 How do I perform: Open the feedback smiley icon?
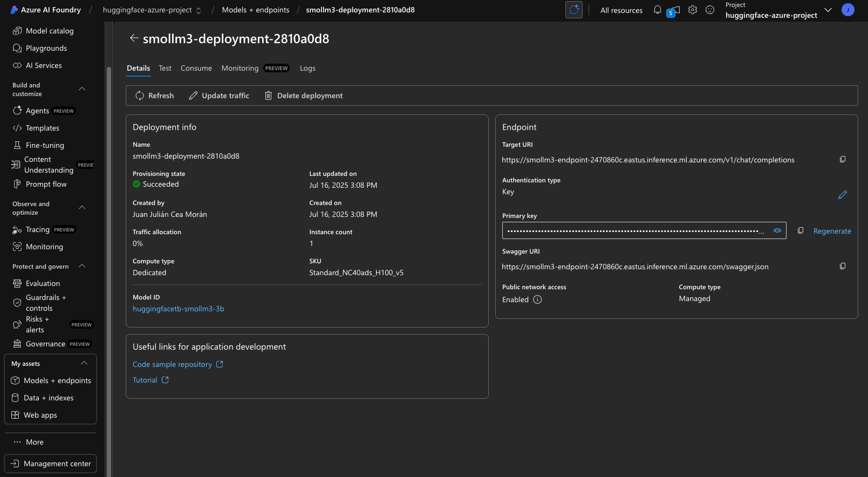tap(710, 10)
